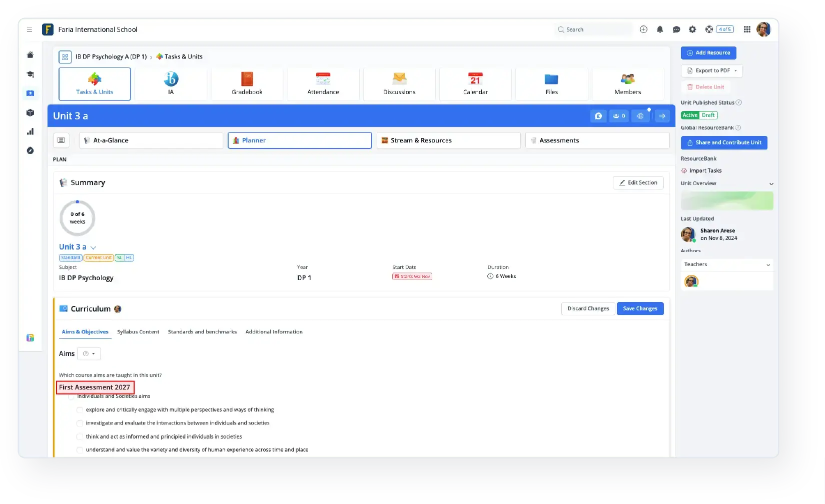The image size is (825, 504).
Task: Open the Members icon
Action: (627, 79)
